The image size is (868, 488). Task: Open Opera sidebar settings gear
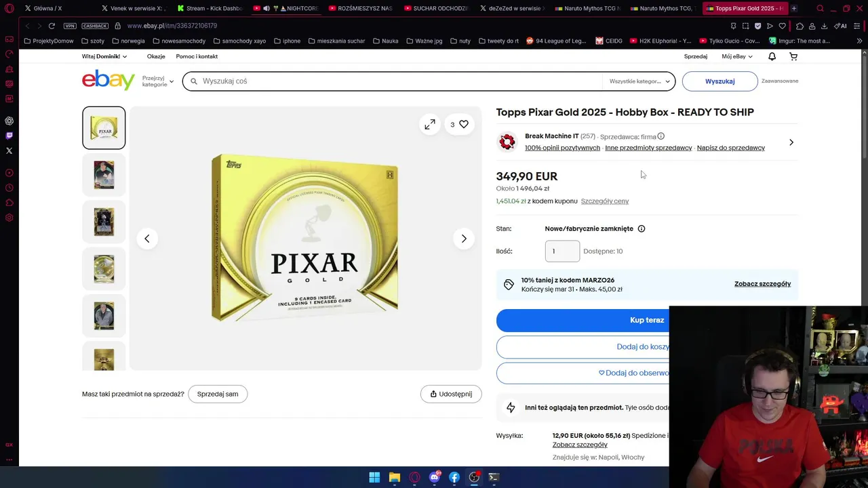[9, 218]
